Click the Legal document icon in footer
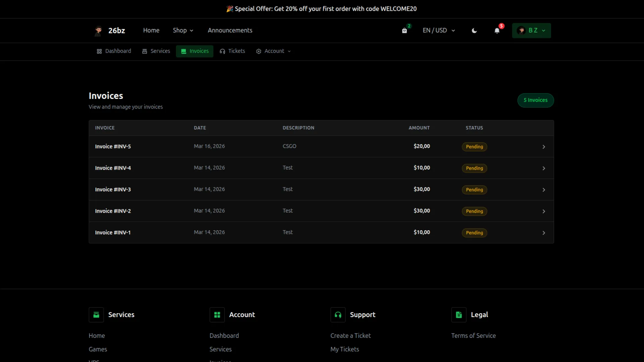Screen dimensions: 644x362 coord(459,315)
